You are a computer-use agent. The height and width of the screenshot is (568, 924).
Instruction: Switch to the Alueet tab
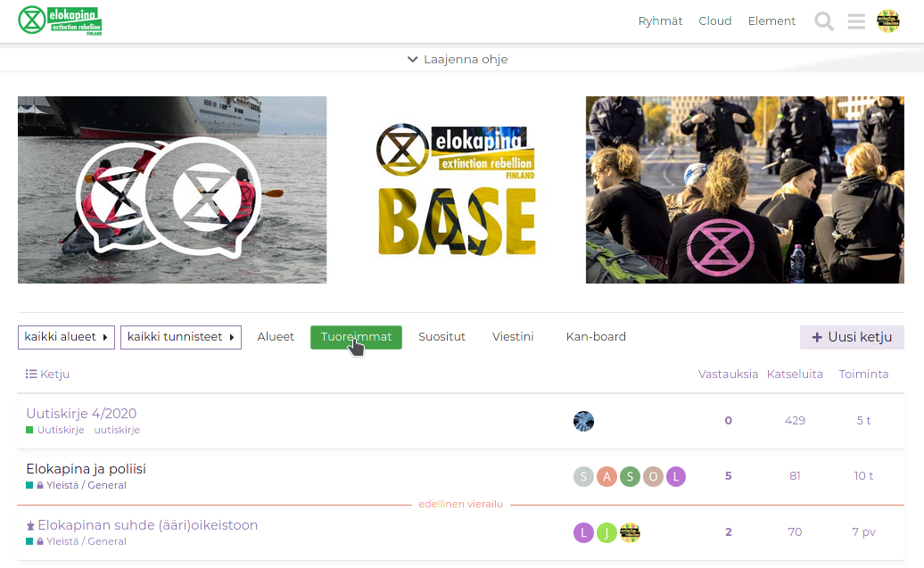click(x=276, y=337)
